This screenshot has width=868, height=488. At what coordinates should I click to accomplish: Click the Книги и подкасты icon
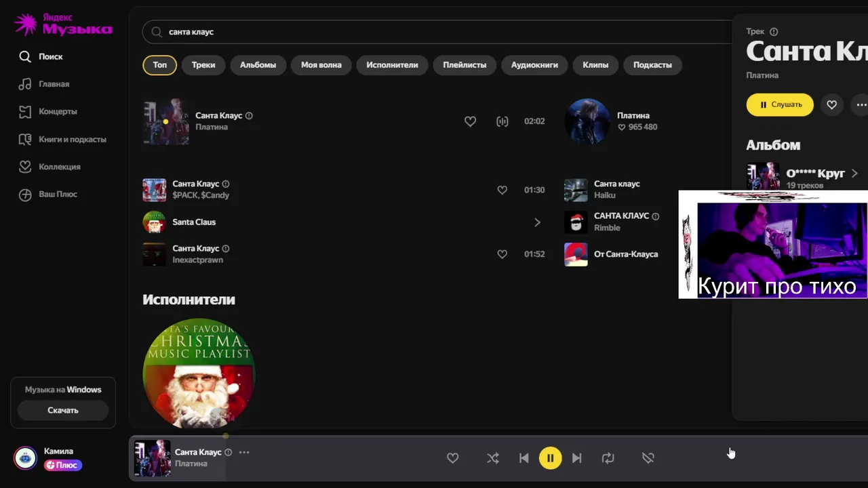click(25, 140)
